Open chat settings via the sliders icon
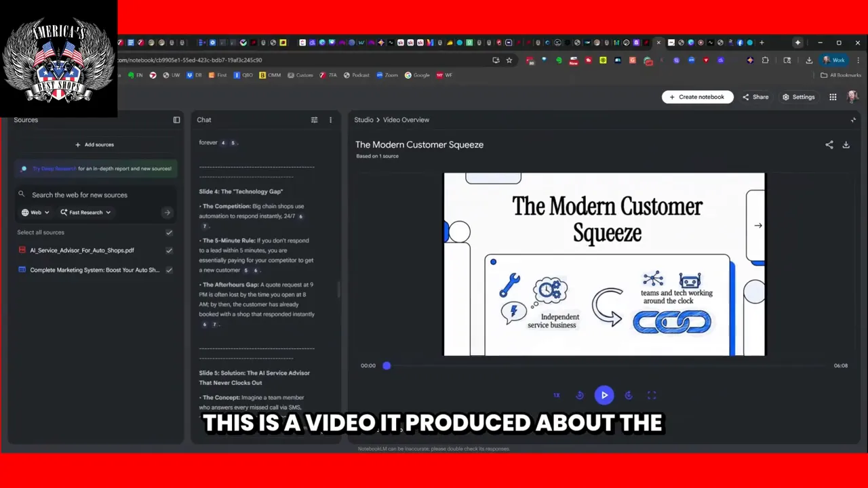 coord(314,120)
